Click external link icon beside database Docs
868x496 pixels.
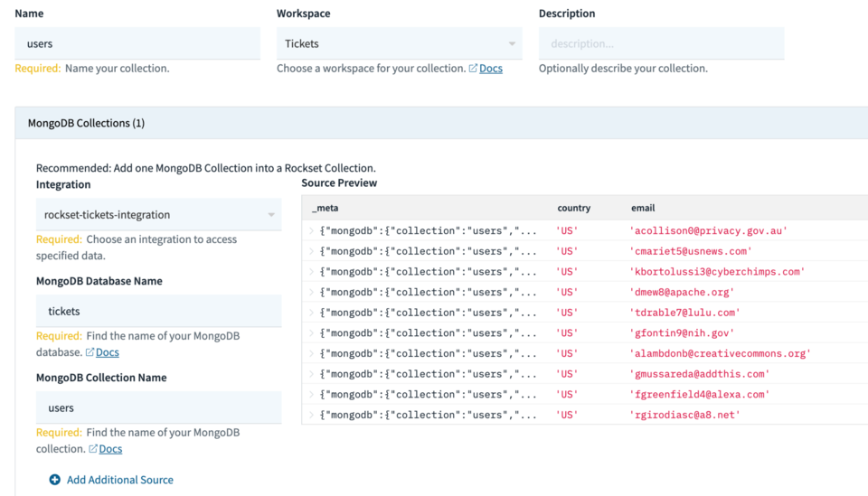click(90, 352)
